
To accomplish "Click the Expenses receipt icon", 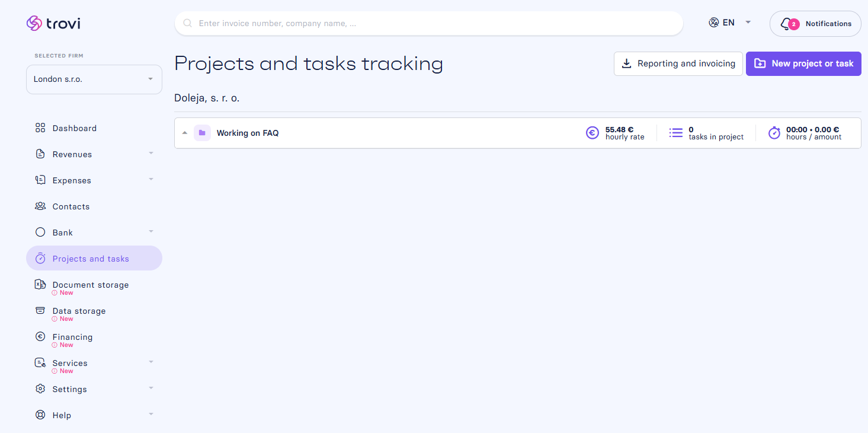I will [x=40, y=180].
